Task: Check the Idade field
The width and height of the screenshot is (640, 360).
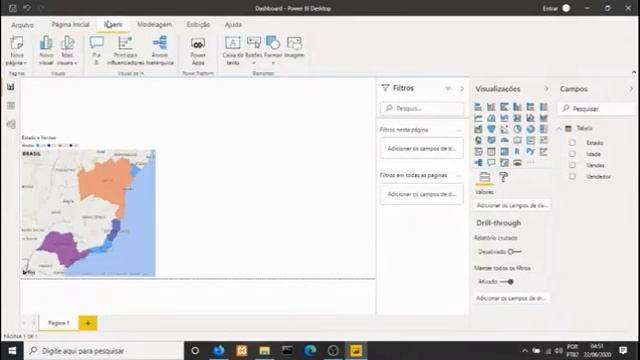Action: click(572, 154)
